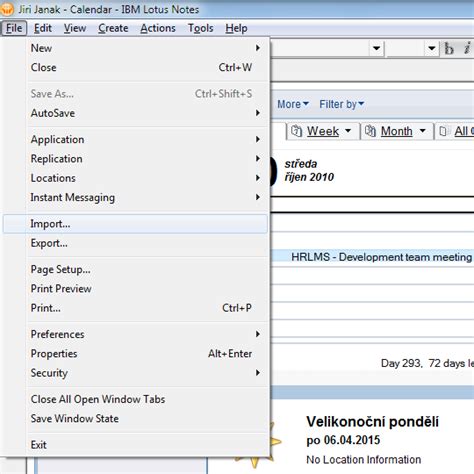Open the File menu
This screenshot has height=474, width=474.
[x=14, y=28]
